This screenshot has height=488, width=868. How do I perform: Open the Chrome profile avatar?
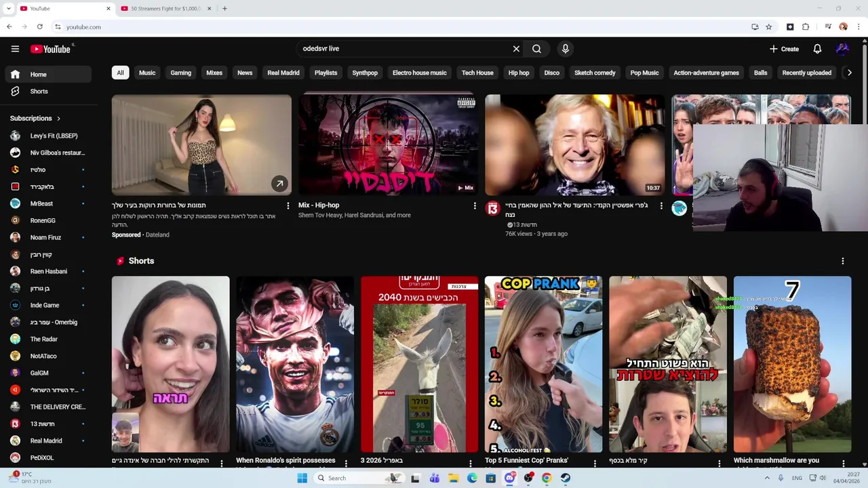pos(843,27)
